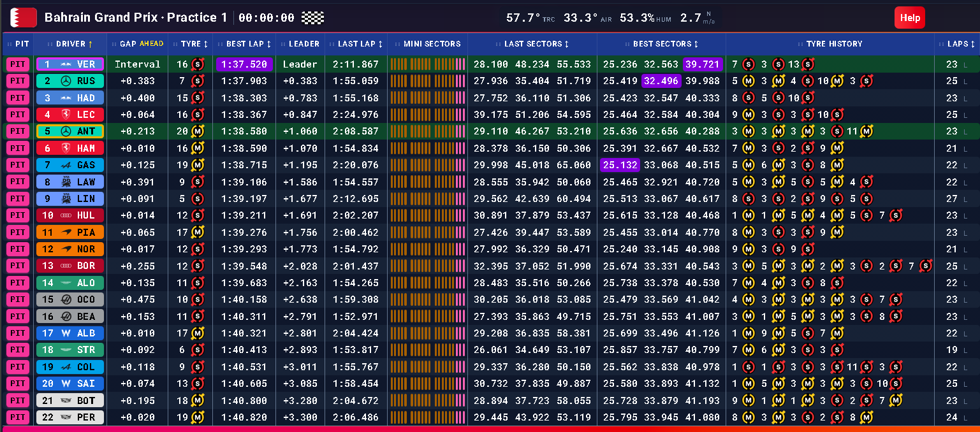The image size is (980, 432).
Task: Click the LEADER column header
Action: pyautogui.click(x=300, y=44)
